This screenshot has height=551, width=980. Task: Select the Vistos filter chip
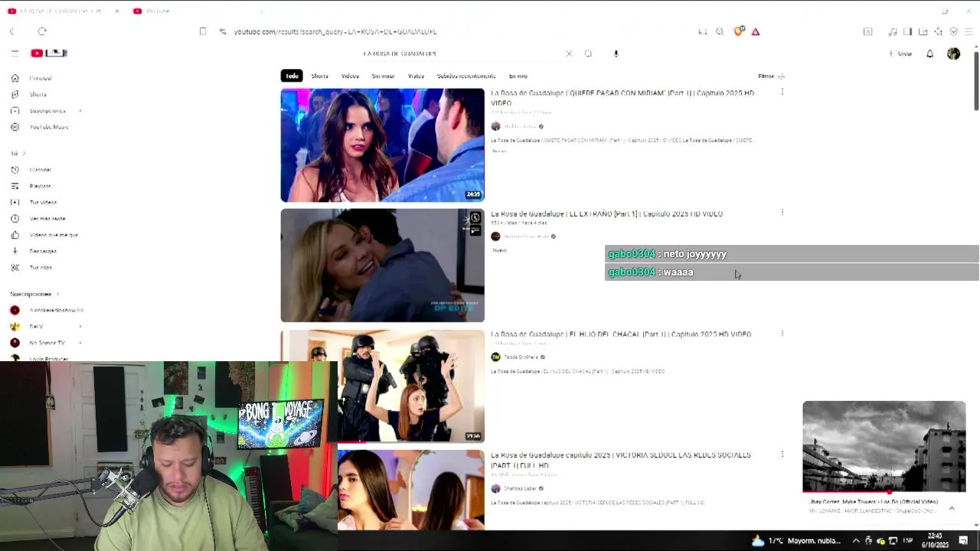[416, 76]
